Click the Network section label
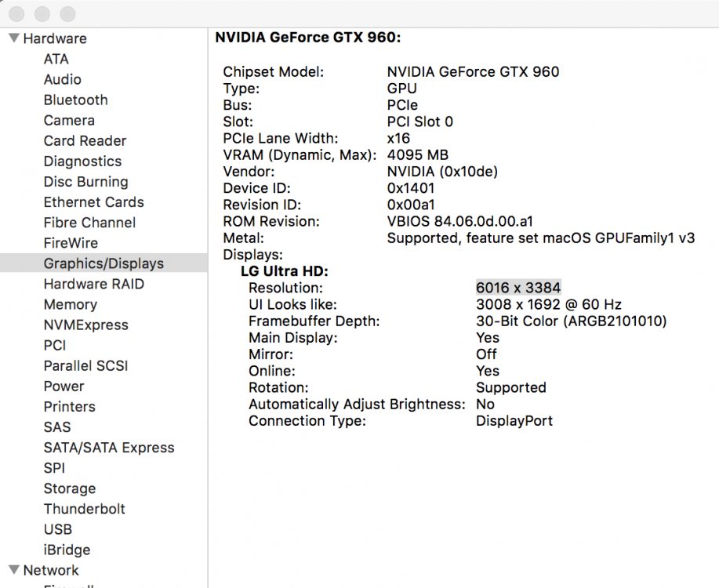This screenshot has width=719, height=588. tap(51, 570)
